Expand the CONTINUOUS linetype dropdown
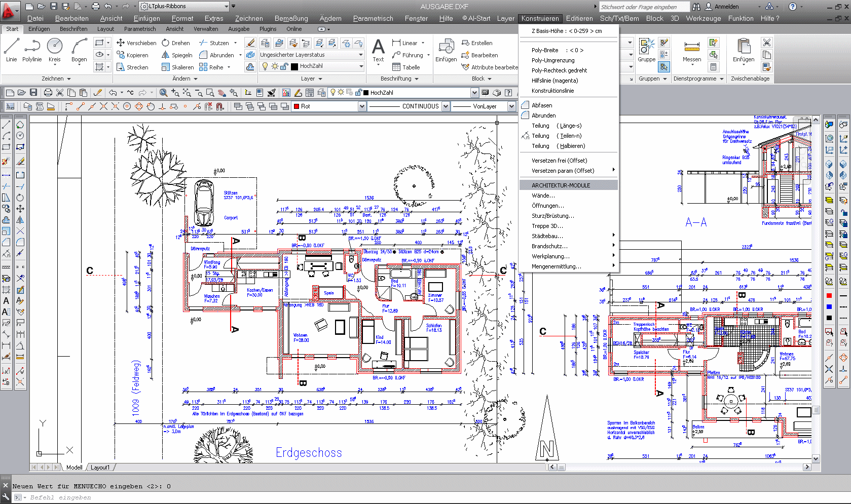Viewport: 851px width, 504px height. pos(446,106)
